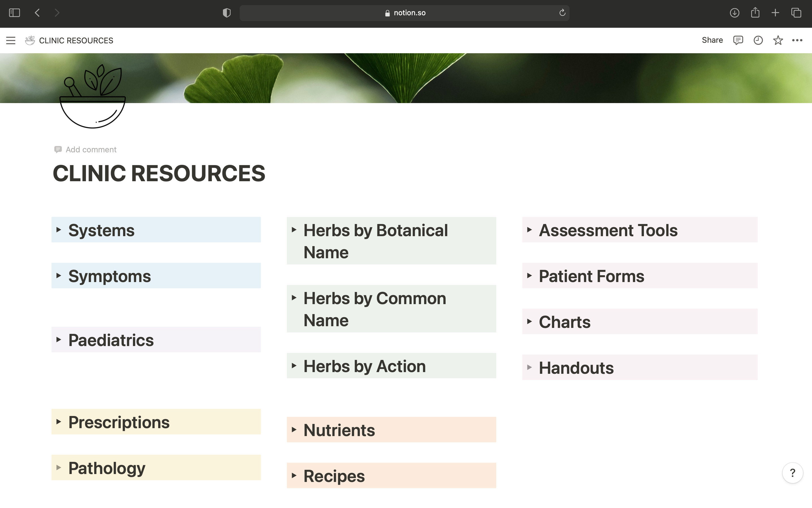The image size is (812, 508).
Task: Click the Recipes heading text
Action: [334, 476]
